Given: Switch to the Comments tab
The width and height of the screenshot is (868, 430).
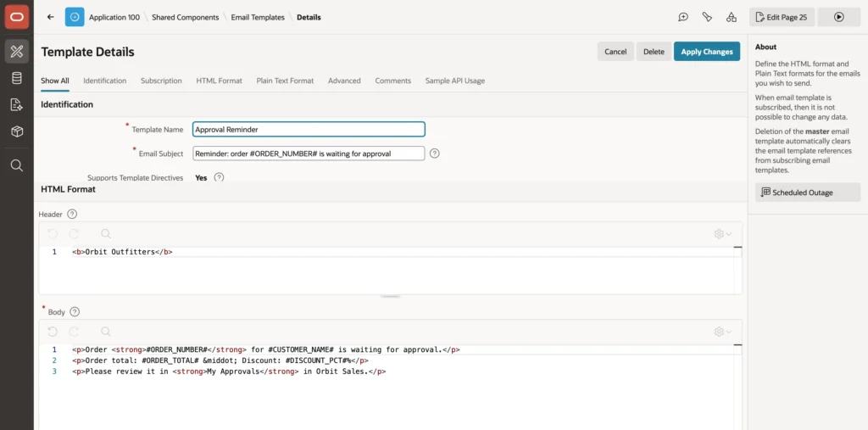Looking at the screenshot, I should point(393,81).
